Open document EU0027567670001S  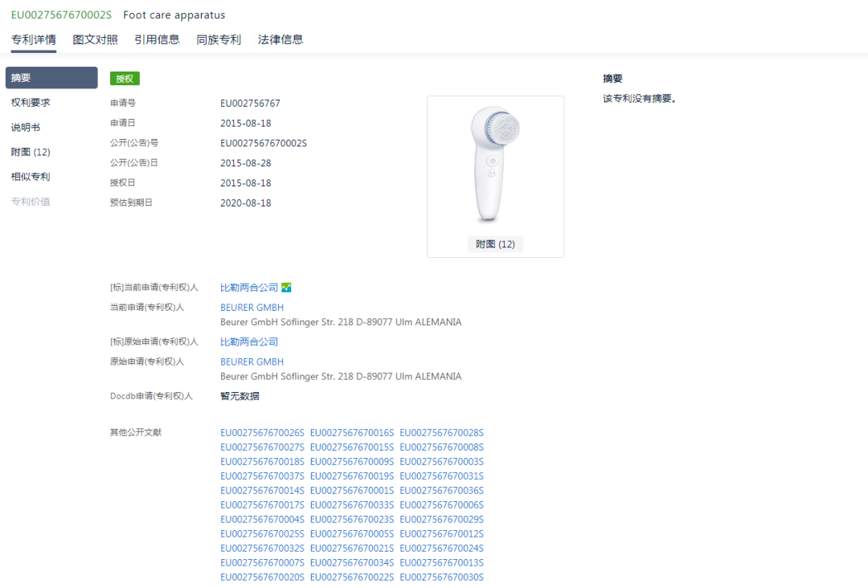[352, 491]
